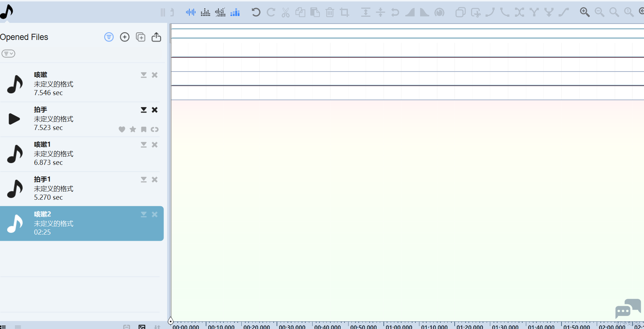The width and height of the screenshot is (644, 329).
Task: Close the 咳嗽 file with its X
Action: coord(155,75)
